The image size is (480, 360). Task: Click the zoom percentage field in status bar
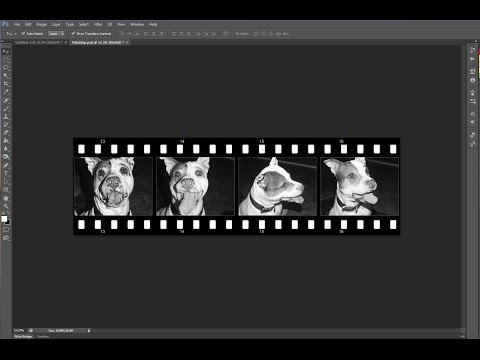[x=19, y=331]
